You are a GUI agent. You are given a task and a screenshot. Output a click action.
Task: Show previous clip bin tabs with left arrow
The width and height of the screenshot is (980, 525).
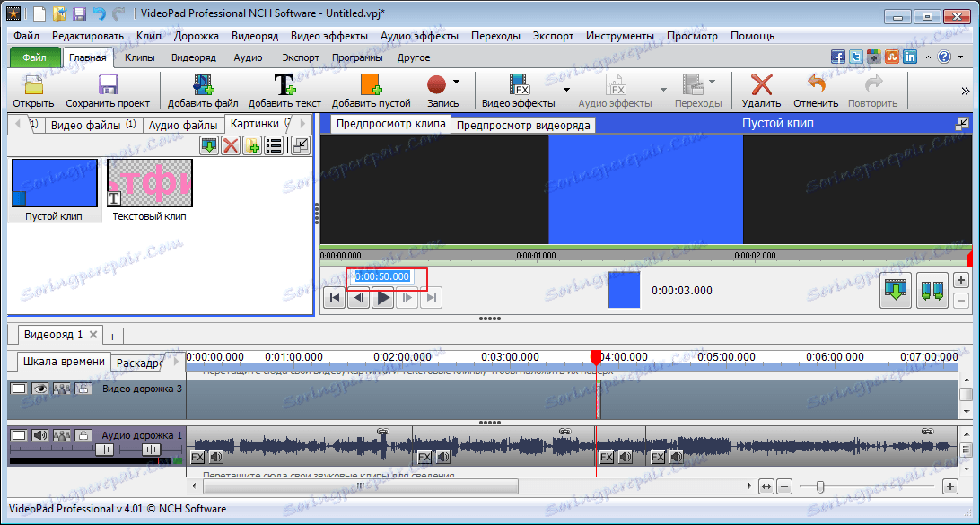16,122
